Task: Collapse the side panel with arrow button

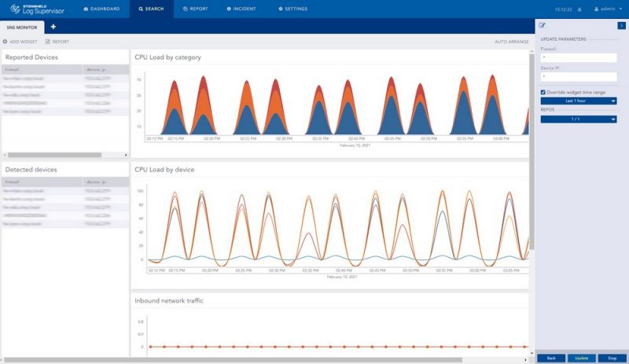Action: (x=621, y=26)
